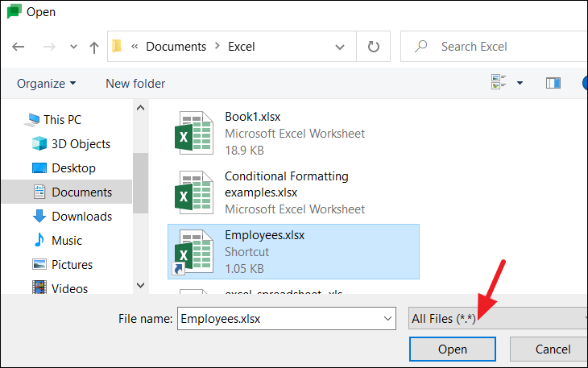Open the view options dropdown arrow
Screen dimensions: 588x368
click(520, 83)
